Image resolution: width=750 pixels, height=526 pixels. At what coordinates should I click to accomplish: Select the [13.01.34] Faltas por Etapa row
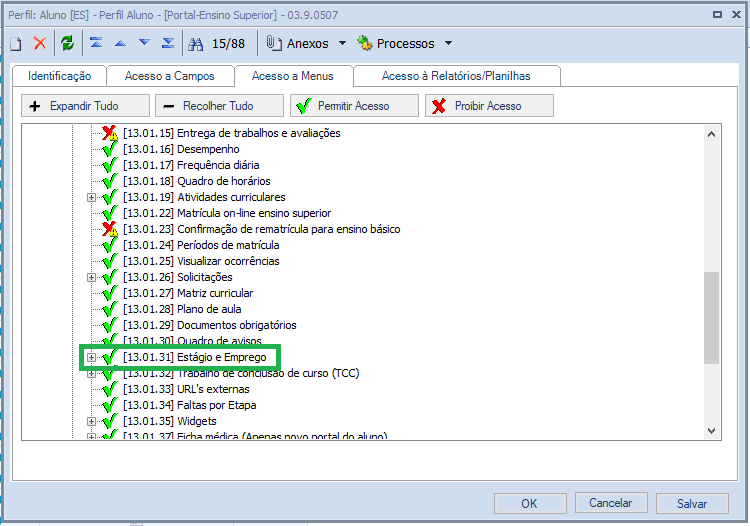tap(190, 405)
